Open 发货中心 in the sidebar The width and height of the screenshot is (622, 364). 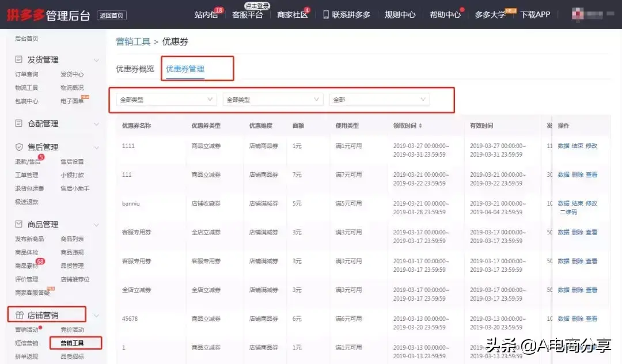(72, 74)
